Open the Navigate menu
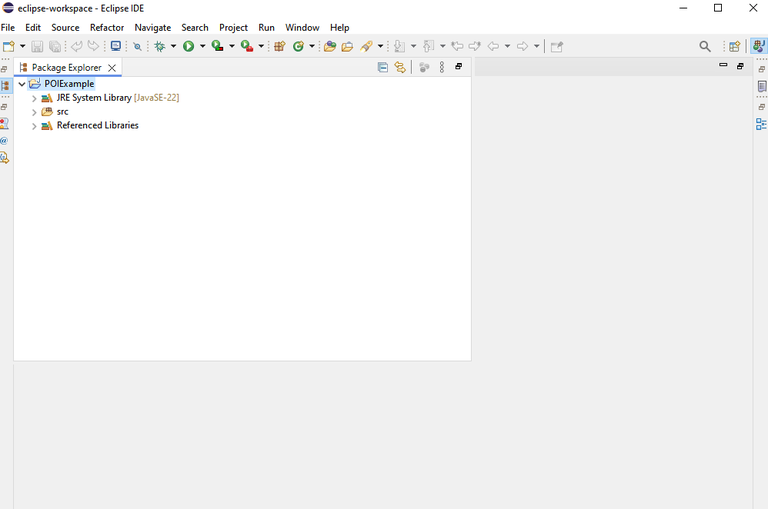The width and height of the screenshot is (768, 509). point(153,27)
